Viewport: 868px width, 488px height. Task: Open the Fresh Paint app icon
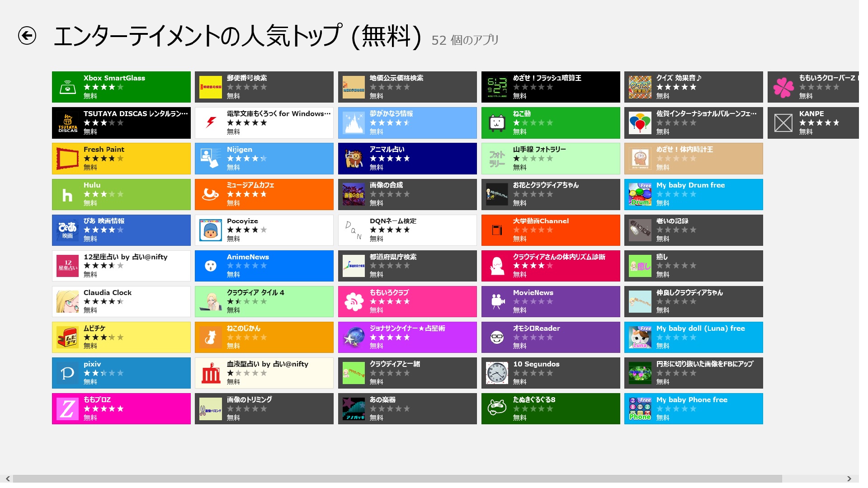click(x=67, y=159)
